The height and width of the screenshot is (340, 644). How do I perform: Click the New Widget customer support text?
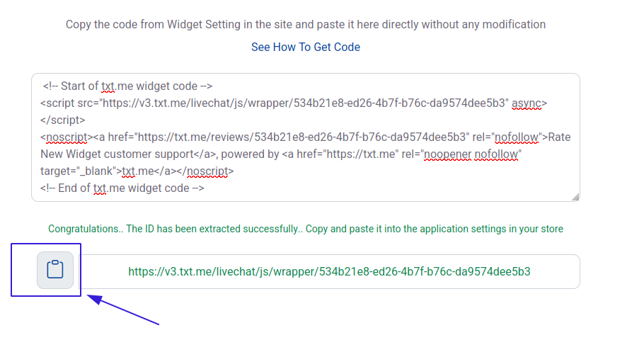click(x=117, y=154)
